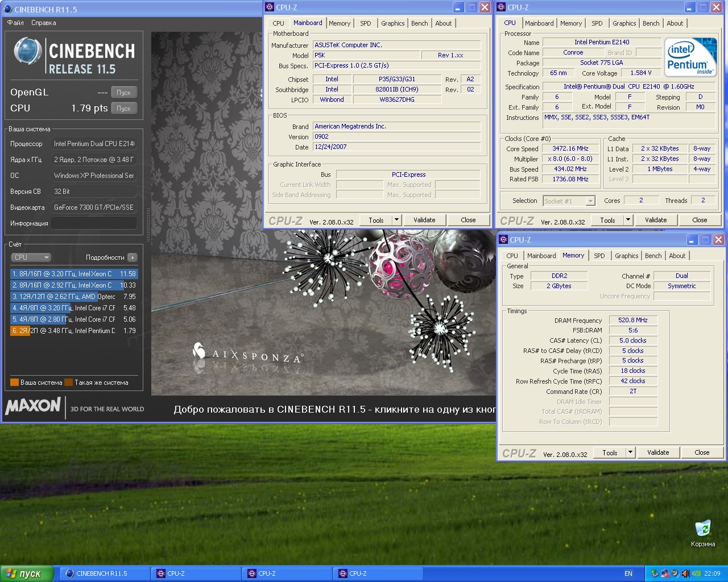Click the Intel Pentium inside logo
The image size is (728, 582).
click(x=691, y=57)
